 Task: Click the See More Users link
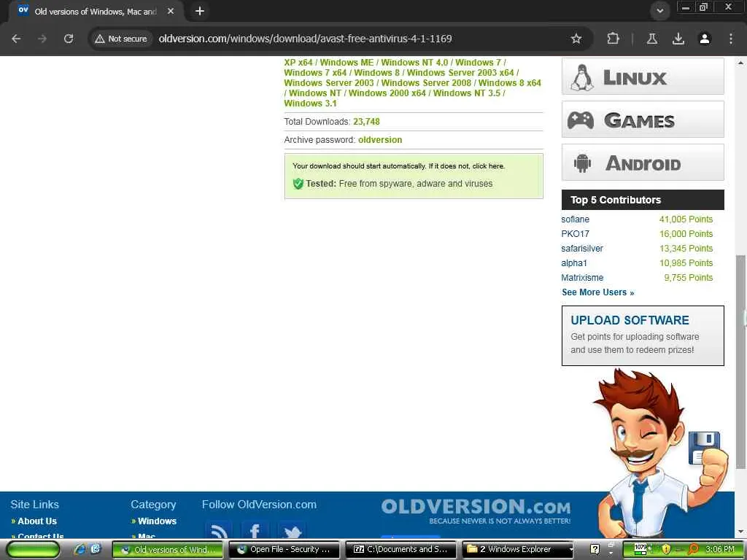click(x=598, y=292)
